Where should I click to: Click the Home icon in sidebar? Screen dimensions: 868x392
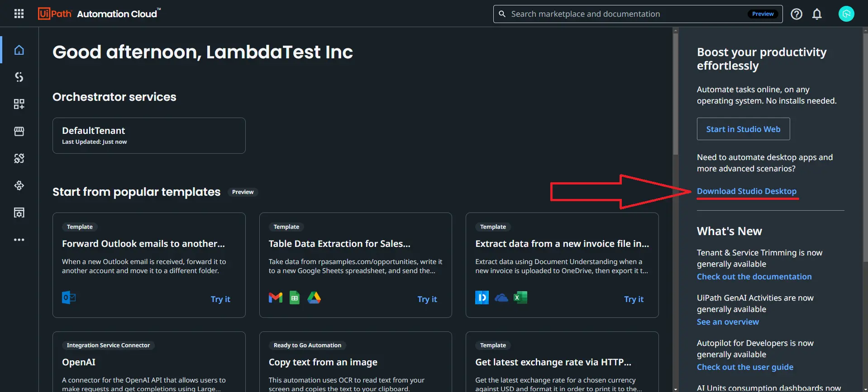(x=19, y=50)
